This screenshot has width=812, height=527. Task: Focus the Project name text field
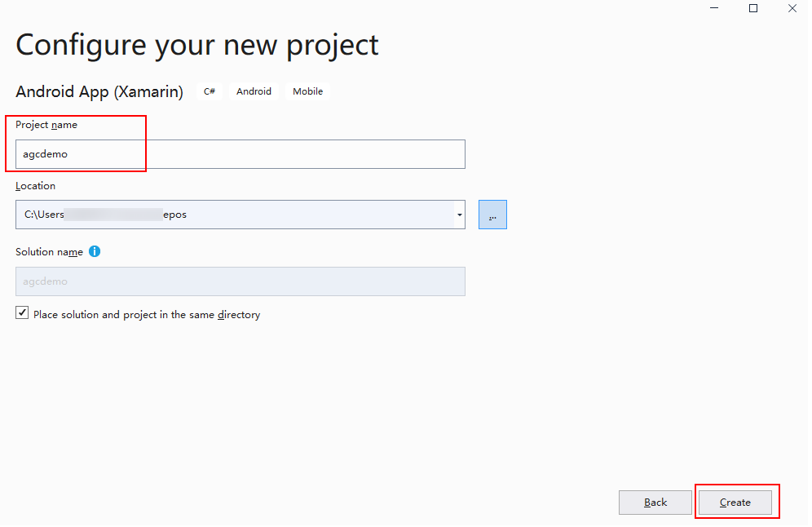tap(240, 154)
